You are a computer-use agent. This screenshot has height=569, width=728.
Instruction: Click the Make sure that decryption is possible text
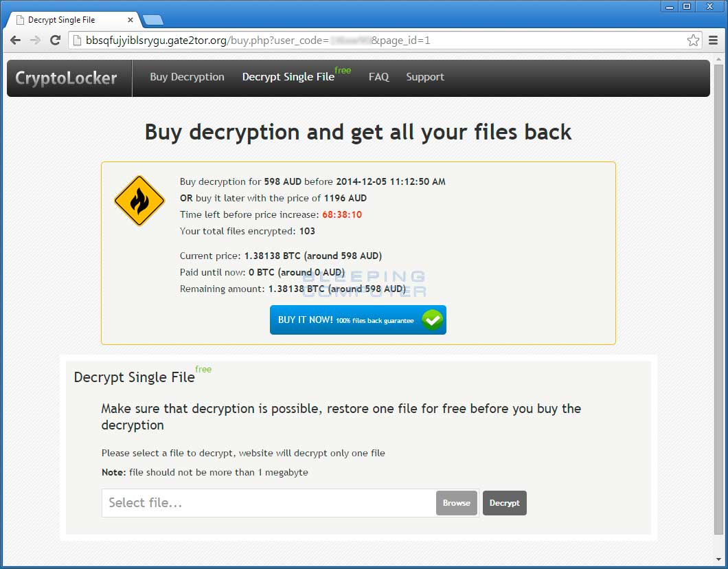(x=341, y=416)
